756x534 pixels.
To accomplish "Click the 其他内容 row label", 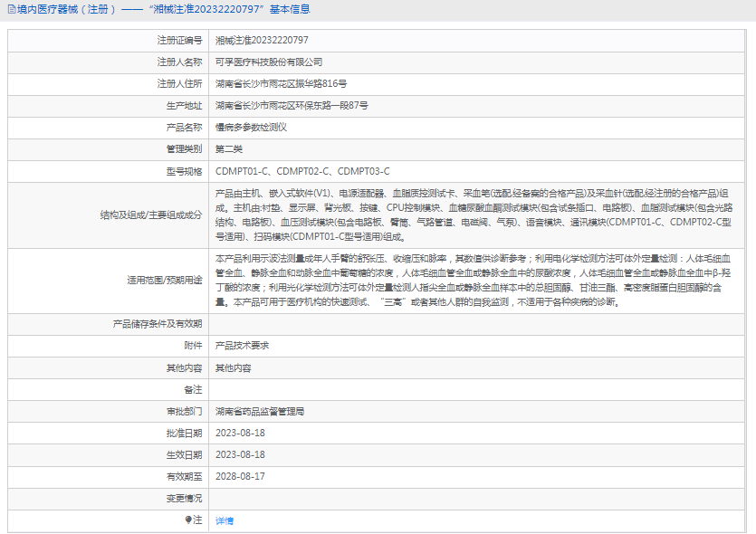I will pos(184,368).
